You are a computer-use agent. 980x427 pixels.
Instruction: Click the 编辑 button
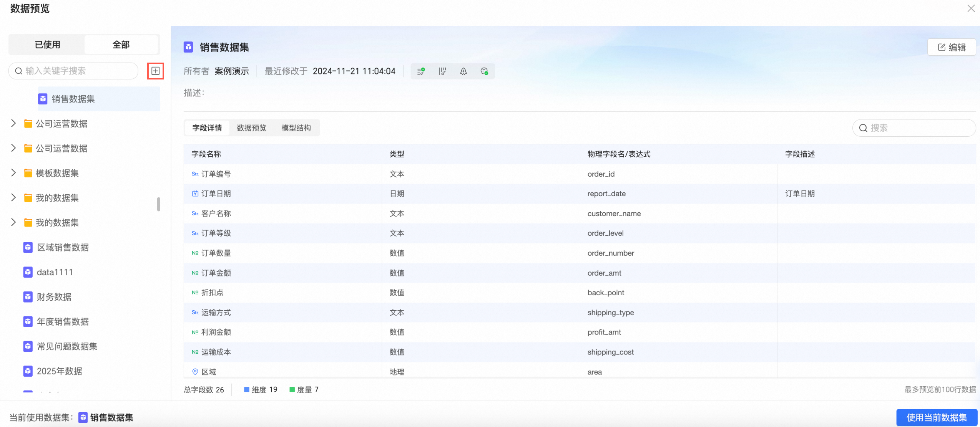click(x=952, y=47)
